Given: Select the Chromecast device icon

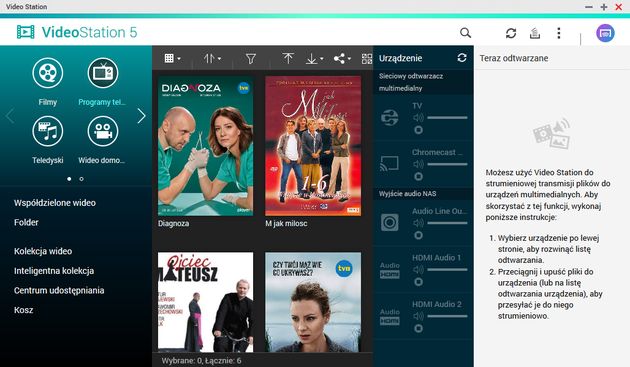Looking at the screenshot, I should 389,164.
